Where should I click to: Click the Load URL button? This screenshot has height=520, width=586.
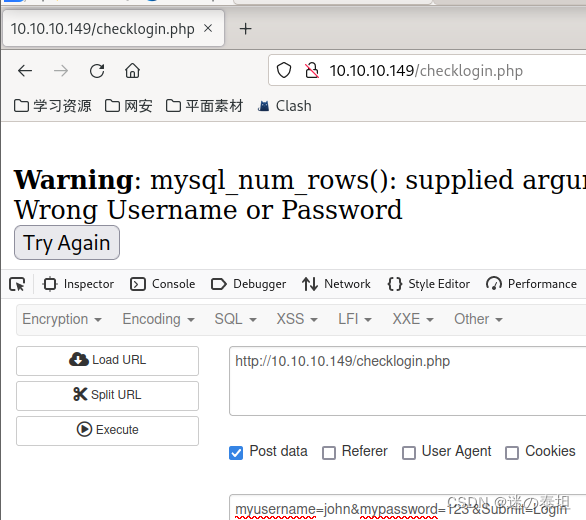point(108,361)
